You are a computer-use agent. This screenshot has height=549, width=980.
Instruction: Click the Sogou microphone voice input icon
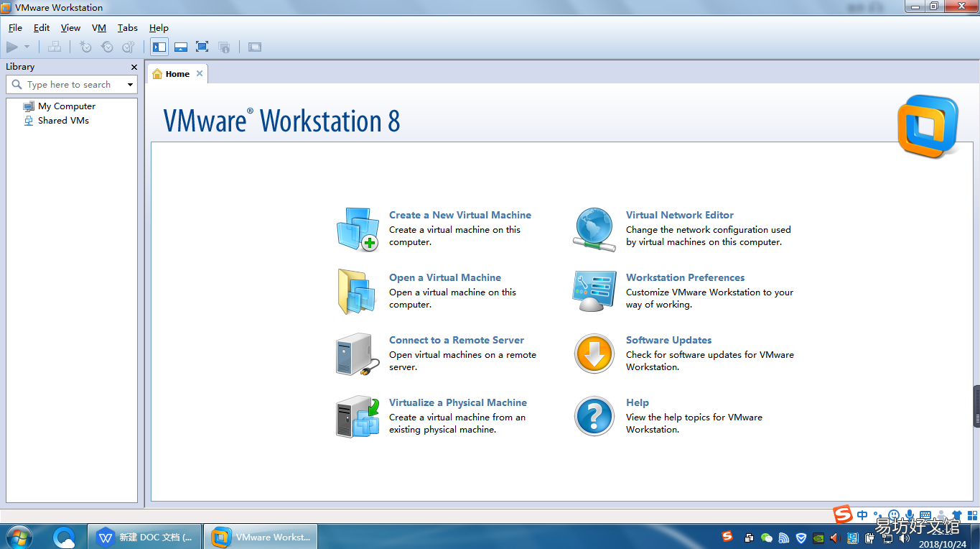tap(909, 515)
